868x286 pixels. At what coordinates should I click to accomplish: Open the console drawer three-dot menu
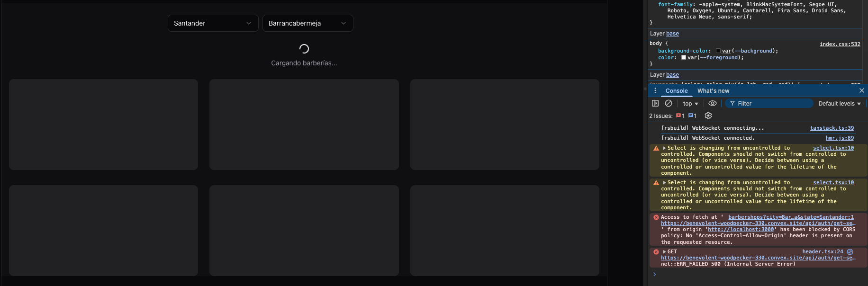pyautogui.click(x=655, y=90)
